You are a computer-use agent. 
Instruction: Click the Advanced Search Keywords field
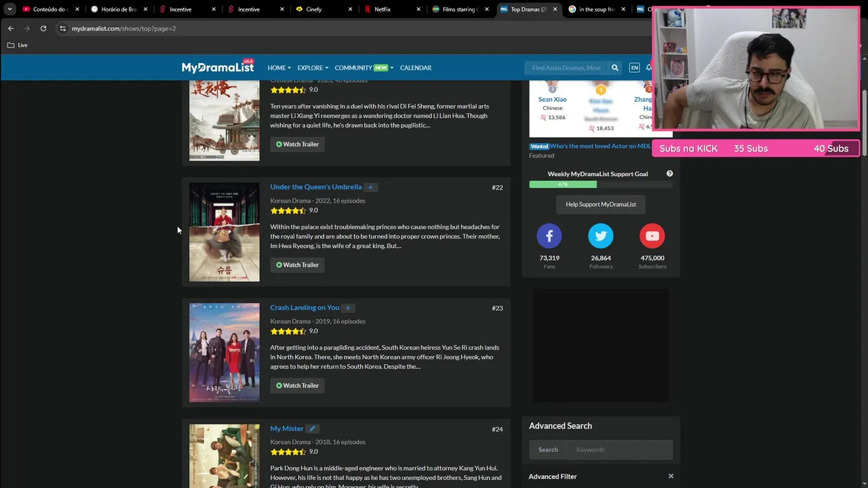pyautogui.click(x=620, y=449)
